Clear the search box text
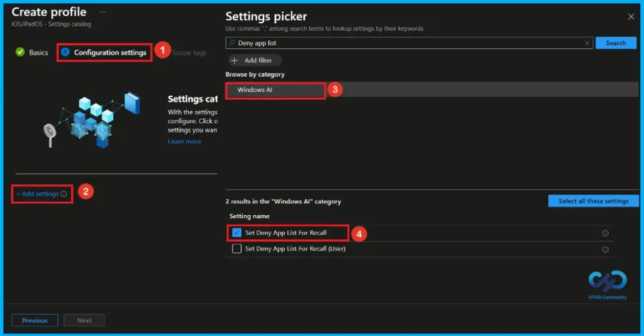 click(x=587, y=43)
